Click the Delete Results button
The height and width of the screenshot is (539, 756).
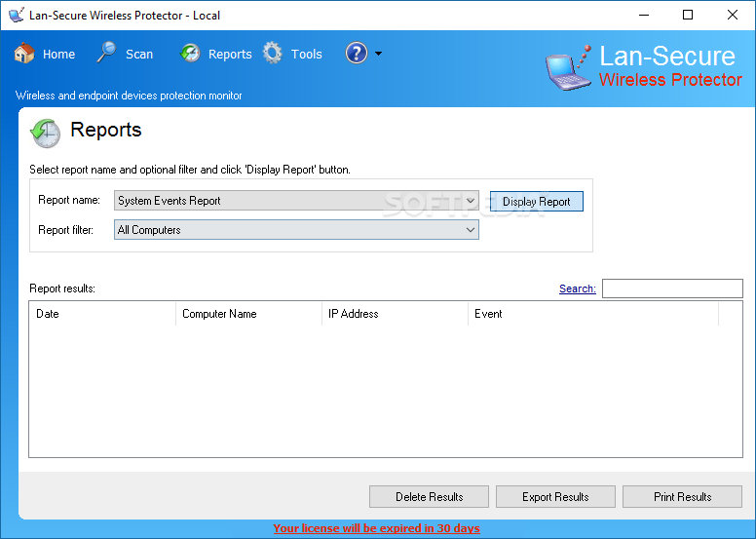click(x=429, y=496)
